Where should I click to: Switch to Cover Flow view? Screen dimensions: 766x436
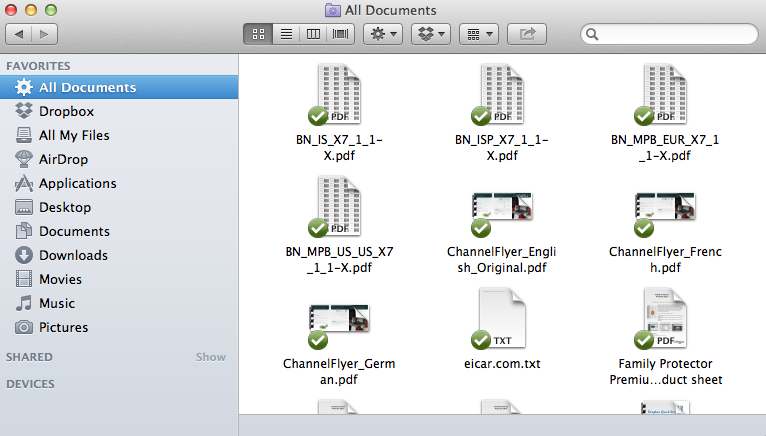pos(340,34)
